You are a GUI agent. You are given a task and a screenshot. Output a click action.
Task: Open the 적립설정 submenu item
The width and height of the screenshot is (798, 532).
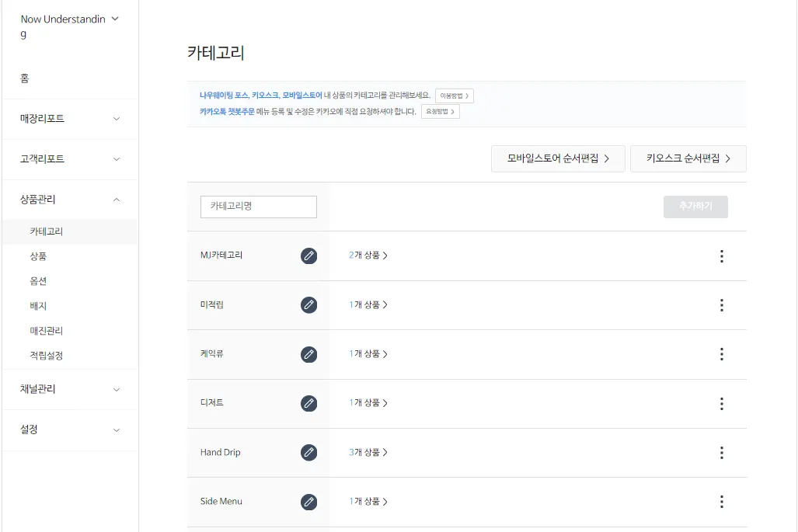click(x=47, y=356)
